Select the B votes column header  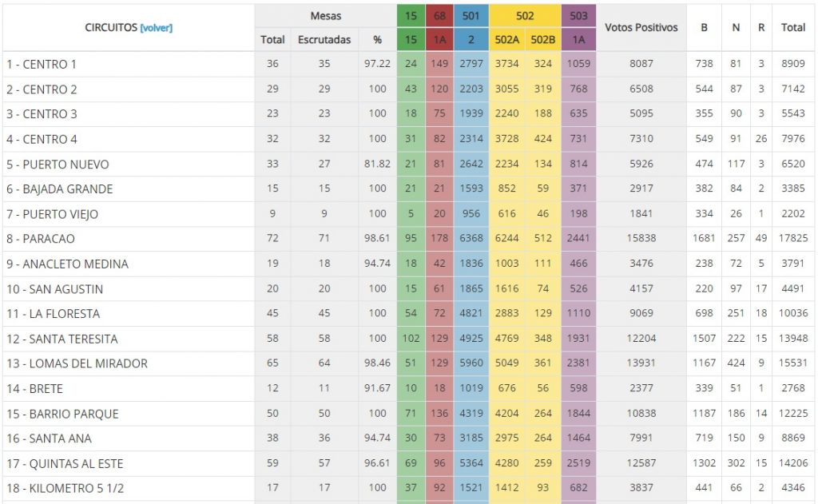pyautogui.click(x=704, y=27)
